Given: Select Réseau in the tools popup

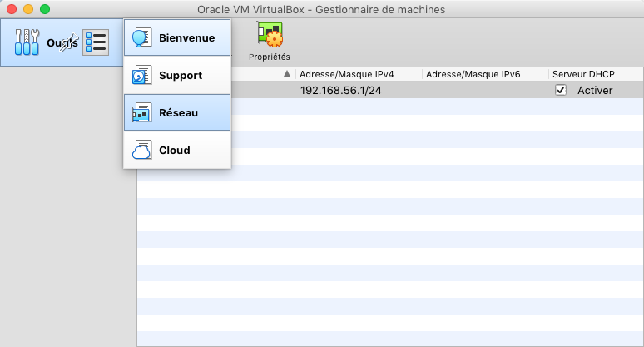Looking at the screenshot, I should tap(177, 112).
